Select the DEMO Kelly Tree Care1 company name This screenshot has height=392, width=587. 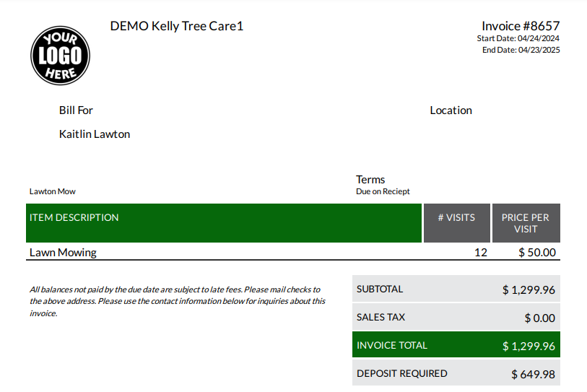coord(177,26)
